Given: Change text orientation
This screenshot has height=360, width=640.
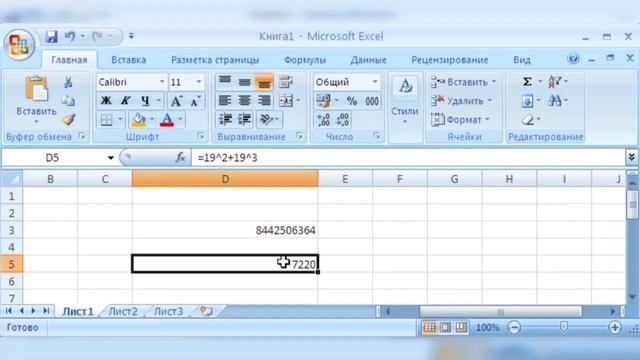Looking at the screenshot, I should click(266, 120).
